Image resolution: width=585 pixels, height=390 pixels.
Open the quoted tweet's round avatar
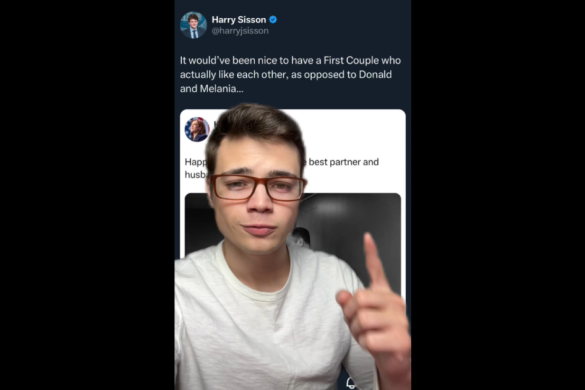pyautogui.click(x=197, y=130)
